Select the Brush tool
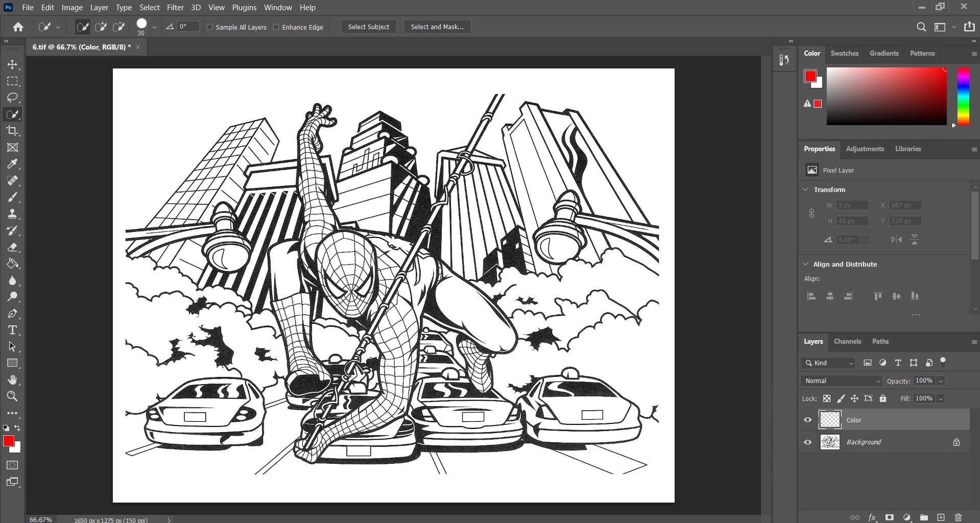This screenshot has width=980, height=523. tap(12, 197)
